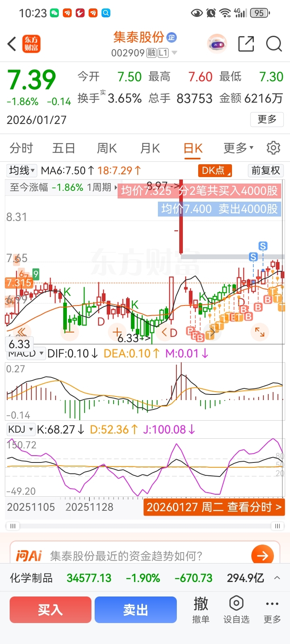
Task: Tap the Wi-Fi status icon
Action: coord(225,13)
